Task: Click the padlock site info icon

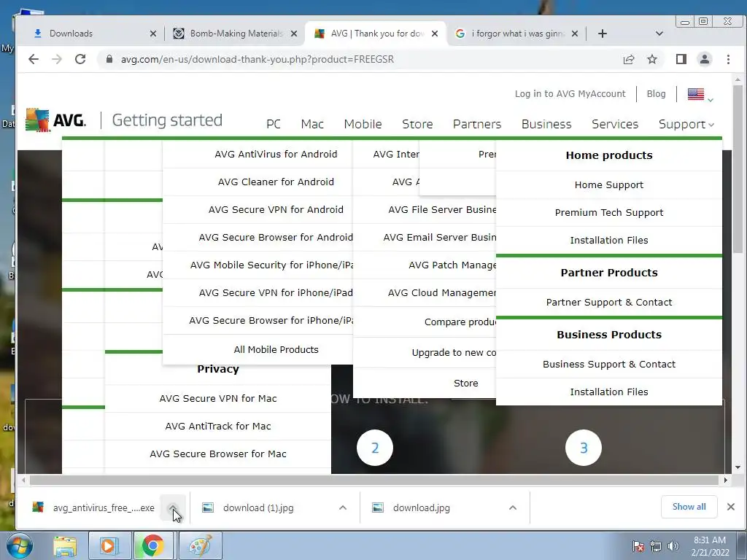Action: pyautogui.click(x=109, y=59)
